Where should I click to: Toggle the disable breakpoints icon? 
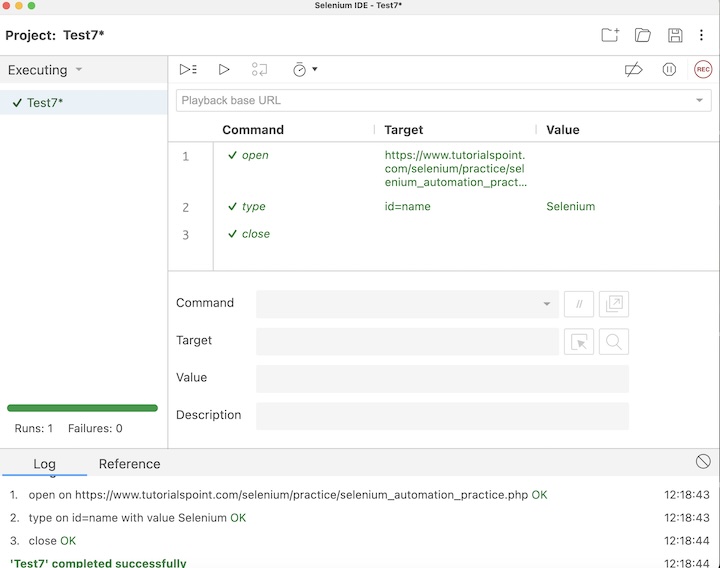click(x=633, y=70)
